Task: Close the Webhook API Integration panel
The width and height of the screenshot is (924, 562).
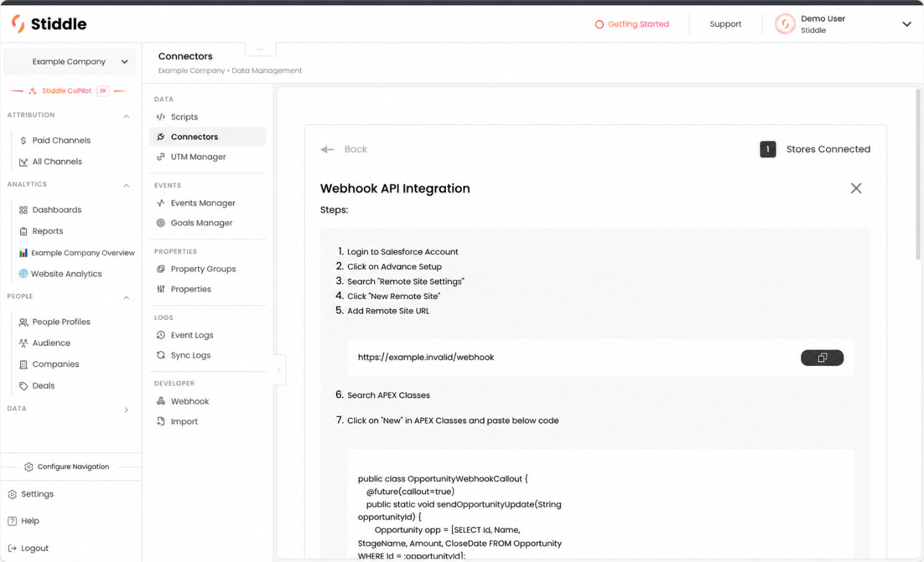Action: point(856,188)
